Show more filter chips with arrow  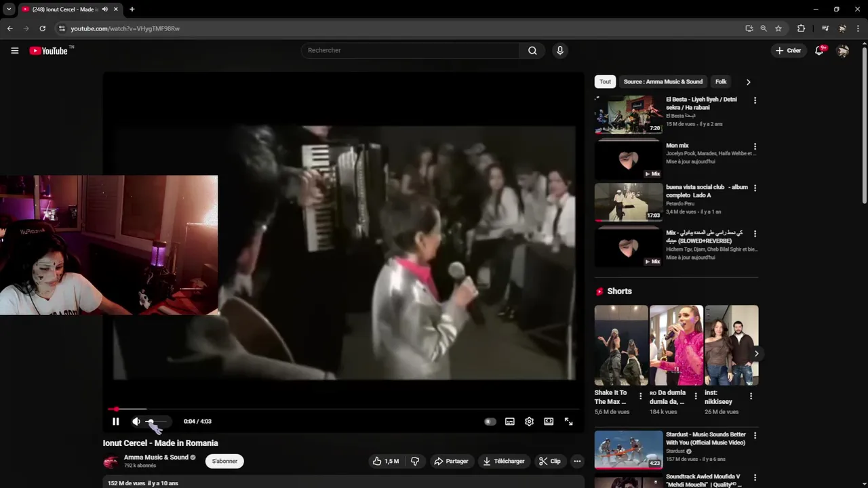click(748, 81)
